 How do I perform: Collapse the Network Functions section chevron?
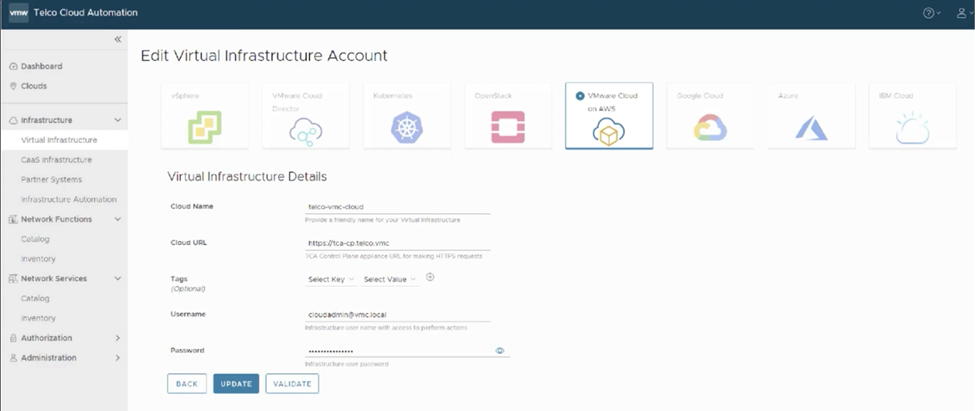point(118,219)
